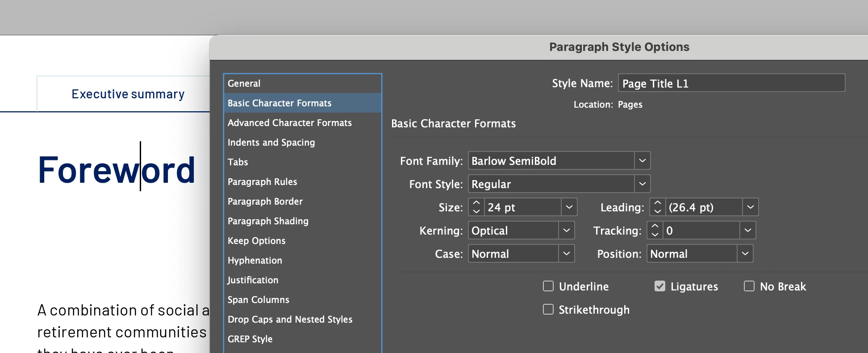
Task: Go to the GREP Style section
Action: 250,339
